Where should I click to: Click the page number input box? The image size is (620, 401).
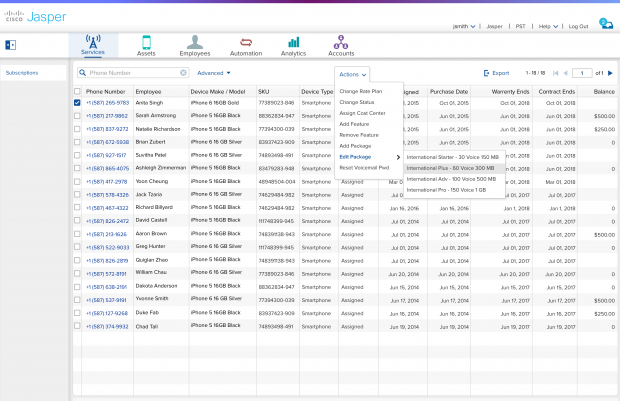click(582, 73)
